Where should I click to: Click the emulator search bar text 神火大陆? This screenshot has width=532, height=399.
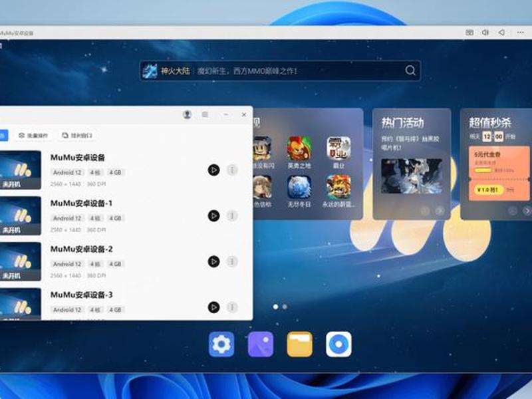(x=175, y=71)
